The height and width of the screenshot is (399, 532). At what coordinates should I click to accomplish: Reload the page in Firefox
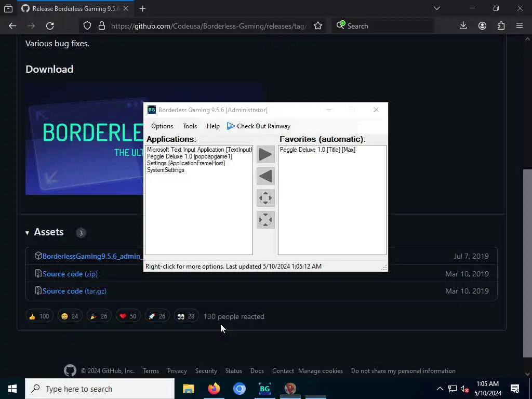(50, 26)
